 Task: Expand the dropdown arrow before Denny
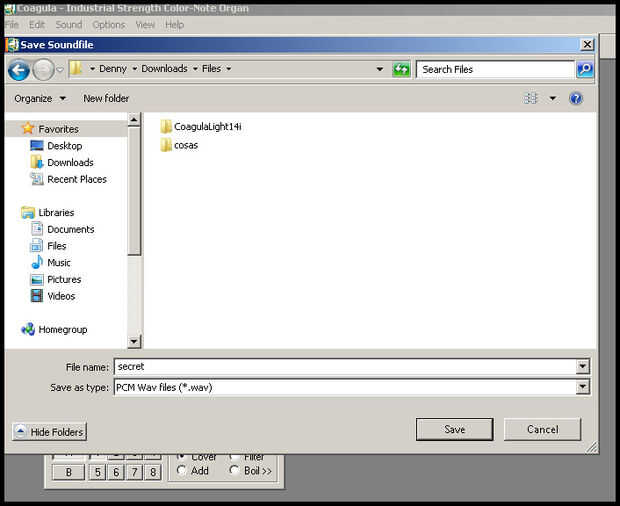click(92, 69)
